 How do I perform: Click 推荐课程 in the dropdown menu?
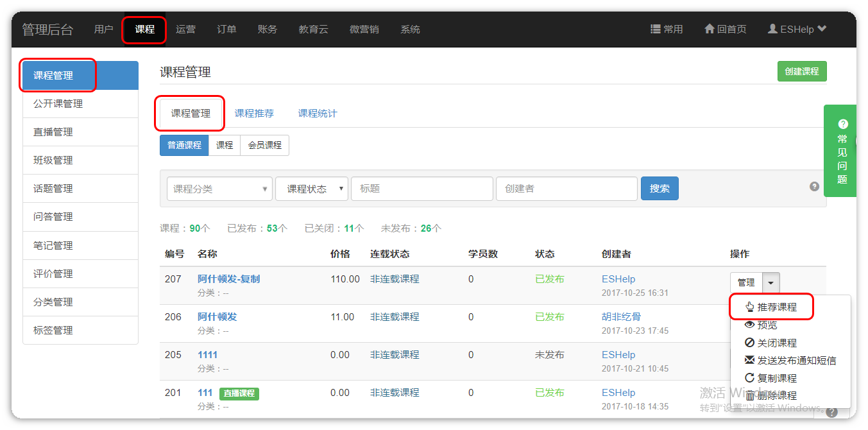click(x=776, y=307)
